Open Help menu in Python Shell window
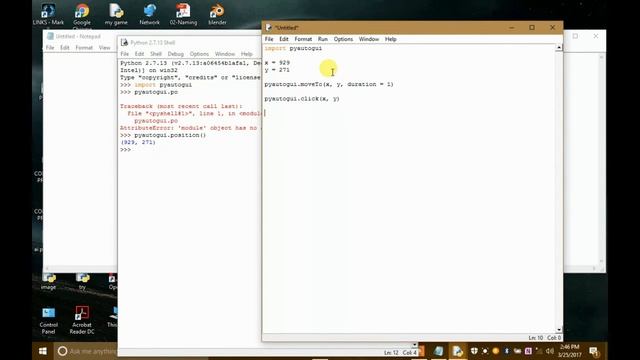The image size is (640, 360). (x=247, y=54)
